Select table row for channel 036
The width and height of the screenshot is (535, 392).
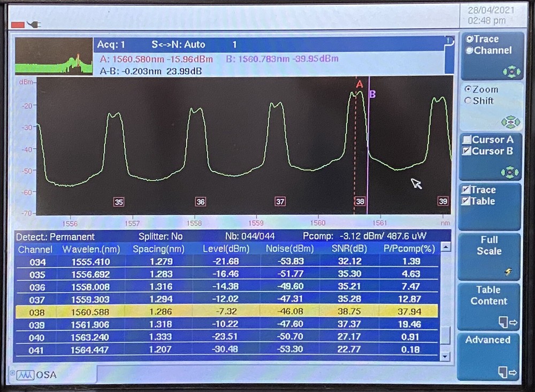[x=227, y=287]
